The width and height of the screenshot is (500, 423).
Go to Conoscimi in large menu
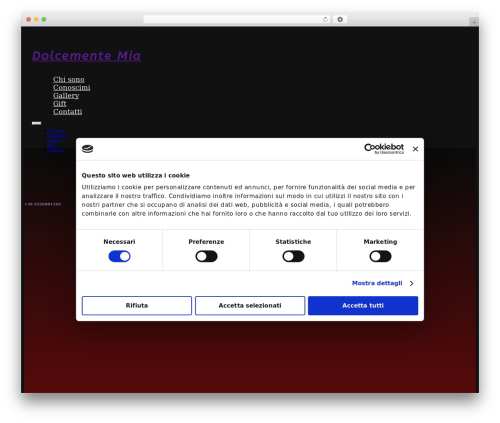point(71,87)
